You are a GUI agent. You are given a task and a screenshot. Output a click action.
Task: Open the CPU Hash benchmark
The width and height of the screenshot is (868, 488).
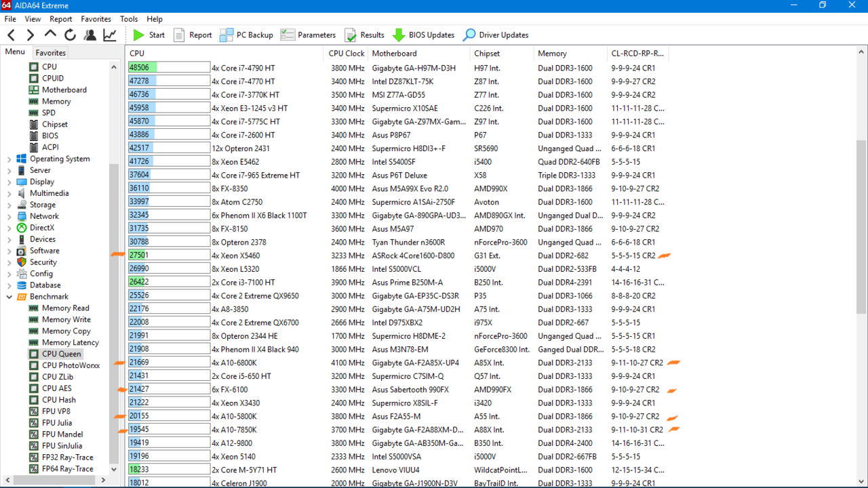[x=59, y=401]
